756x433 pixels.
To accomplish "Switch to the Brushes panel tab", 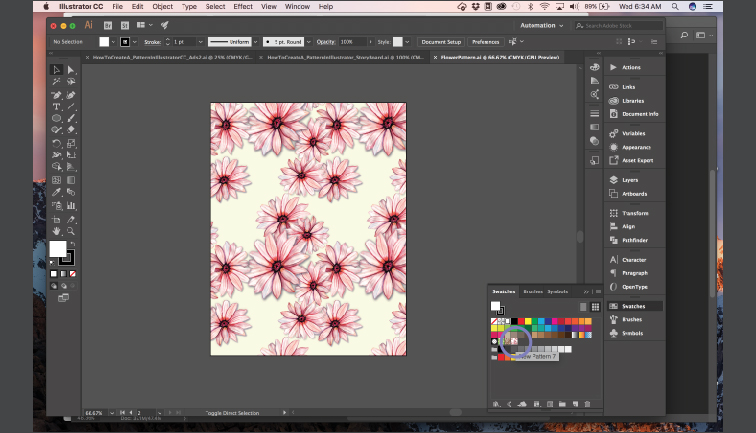I will [533, 292].
